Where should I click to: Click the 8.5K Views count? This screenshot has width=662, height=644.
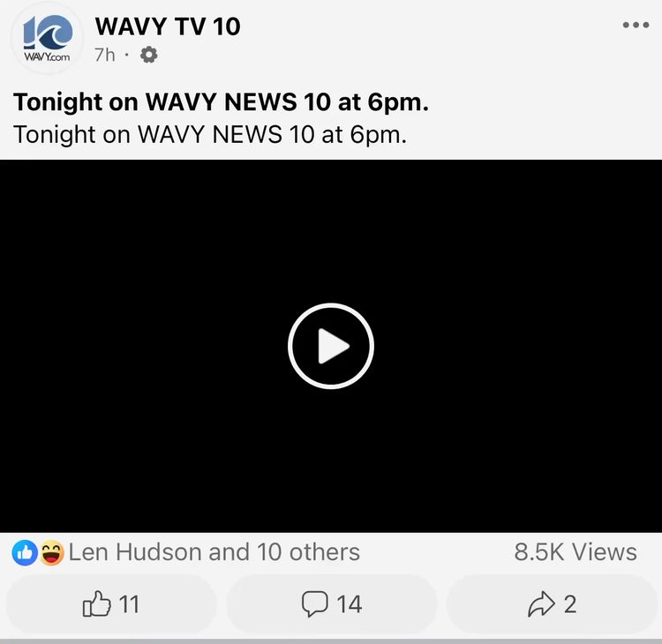click(575, 552)
